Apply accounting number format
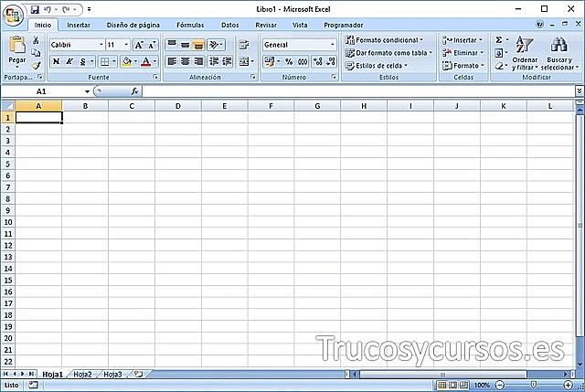 269,61
